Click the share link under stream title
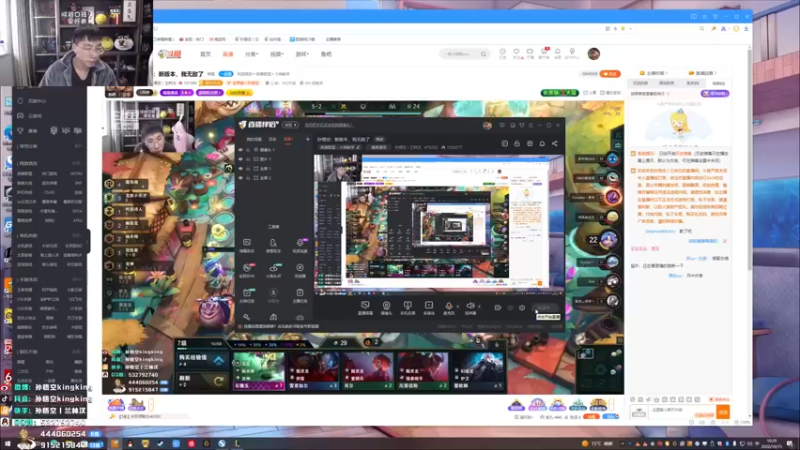 [x=590, y=93]
